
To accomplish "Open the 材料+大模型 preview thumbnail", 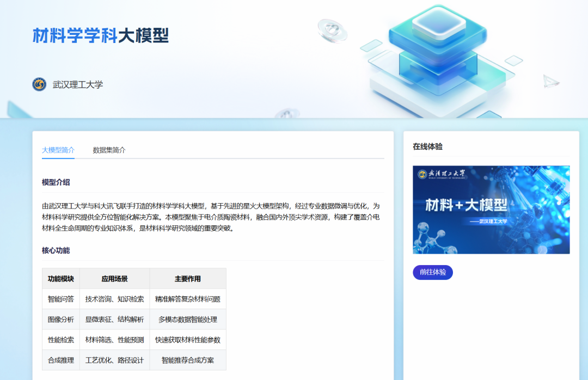I will coord(491,210).
